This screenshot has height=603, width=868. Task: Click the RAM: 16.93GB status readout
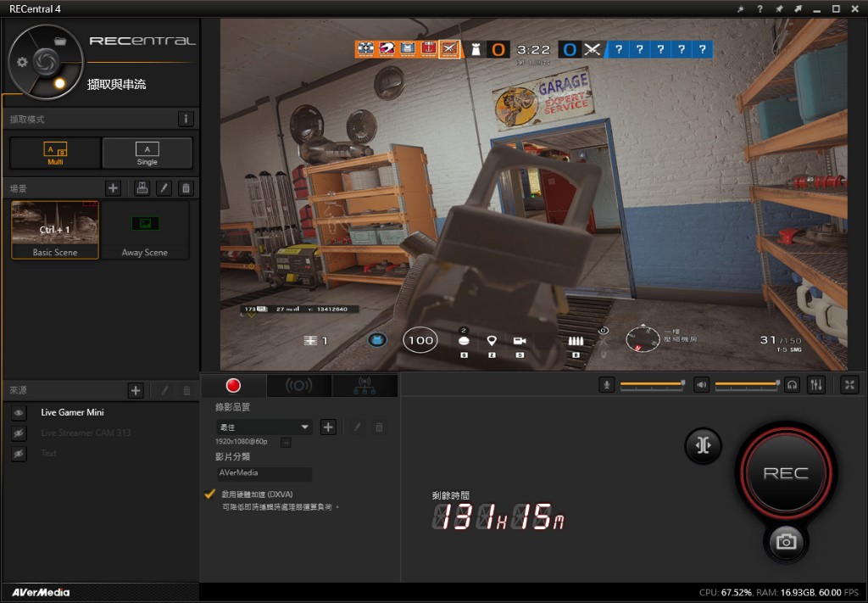click(783, 593)
